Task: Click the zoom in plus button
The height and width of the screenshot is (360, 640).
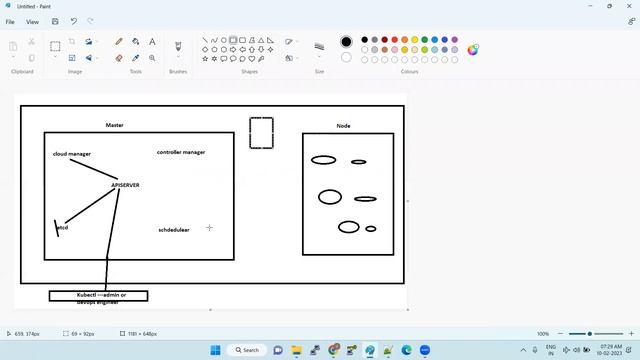Action: coord(631,334)
